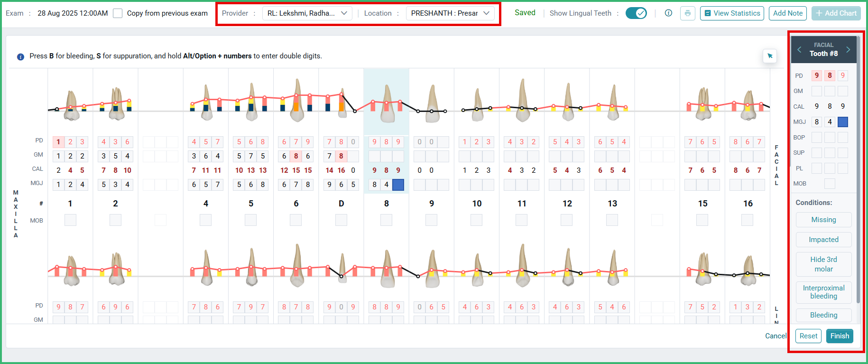Click first PD field for tooth 1
The width and height of the screenshot is (868, 364).
click(x=58, y=142)
